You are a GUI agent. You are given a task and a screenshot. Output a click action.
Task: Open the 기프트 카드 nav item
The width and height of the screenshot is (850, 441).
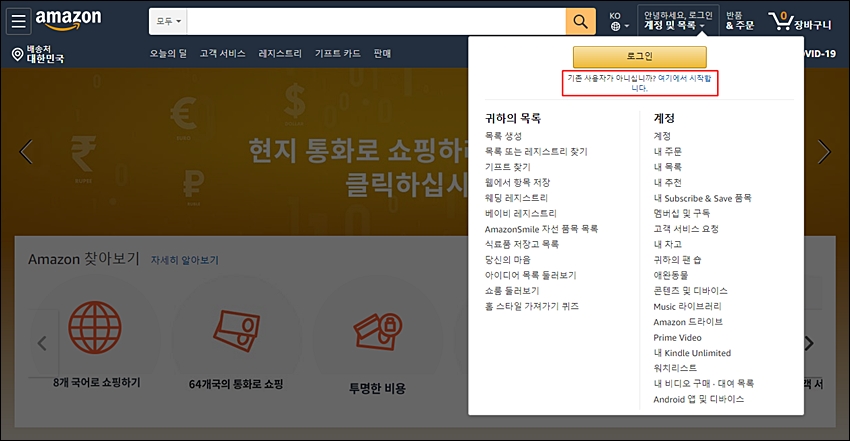(338, 53)
